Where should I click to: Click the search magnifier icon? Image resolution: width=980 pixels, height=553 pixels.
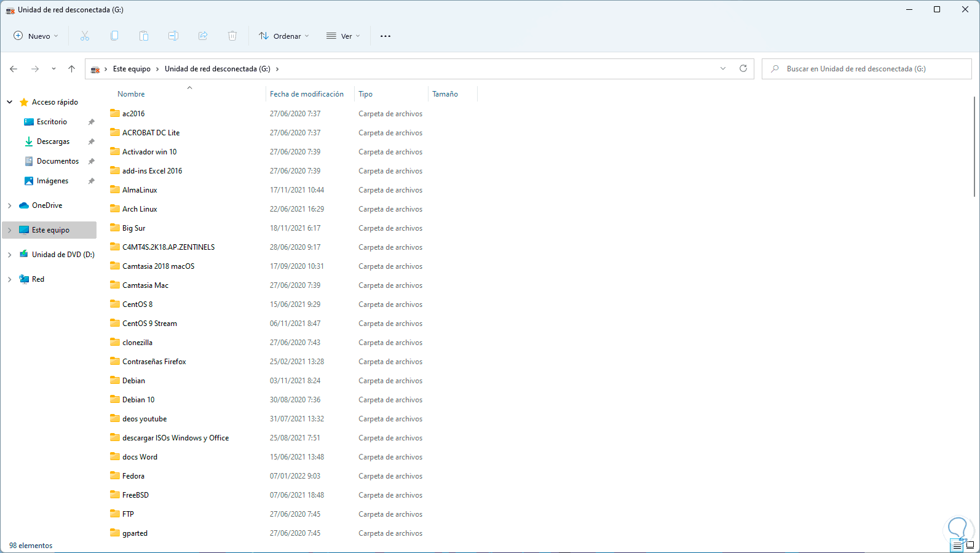(775, 69)
